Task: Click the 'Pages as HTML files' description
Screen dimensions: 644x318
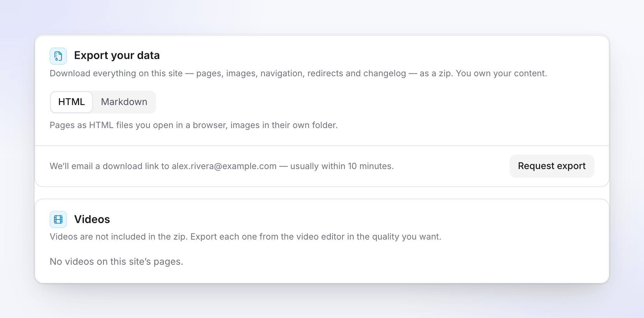Action: click(x=194, y=125)
